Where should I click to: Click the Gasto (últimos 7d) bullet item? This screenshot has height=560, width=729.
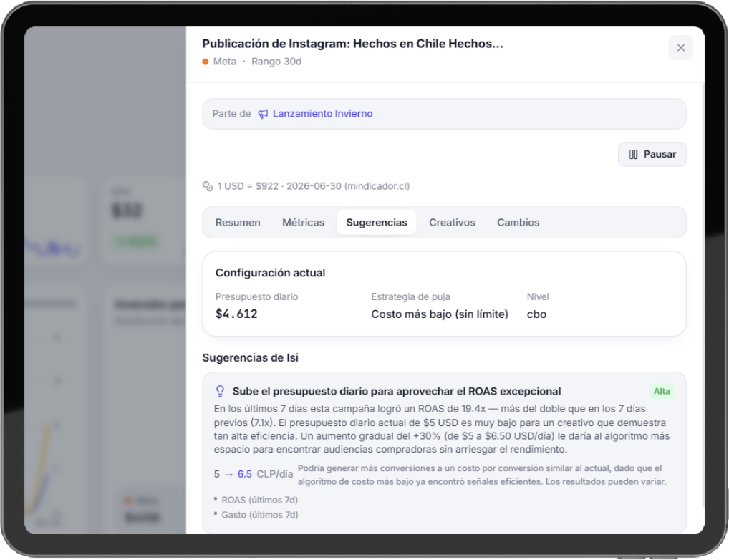[259, 515]
